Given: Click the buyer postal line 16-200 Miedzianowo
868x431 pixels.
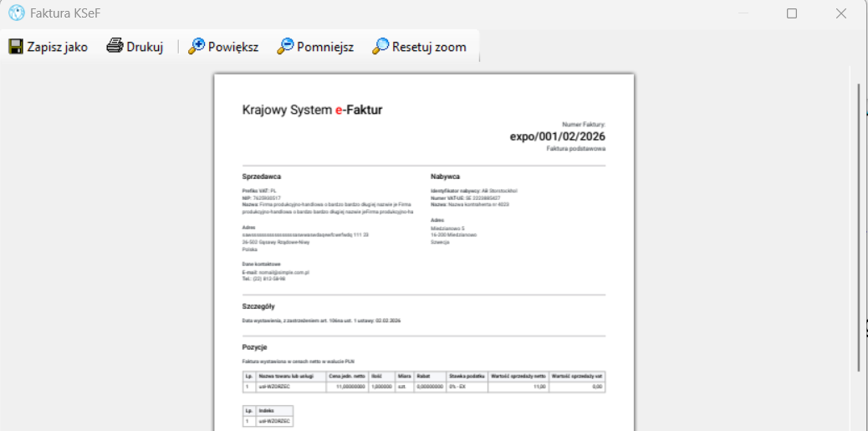Looking at the screenshot, I should [453, 235].
